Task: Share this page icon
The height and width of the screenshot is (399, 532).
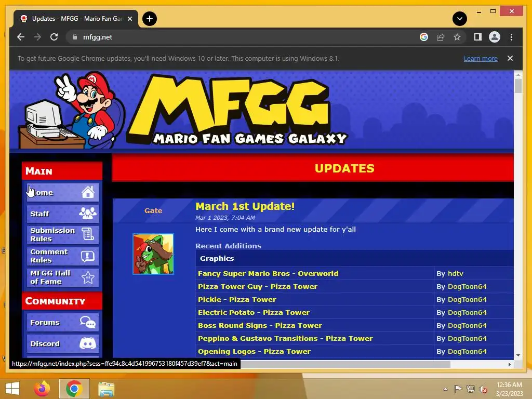Action: point(441,37)
